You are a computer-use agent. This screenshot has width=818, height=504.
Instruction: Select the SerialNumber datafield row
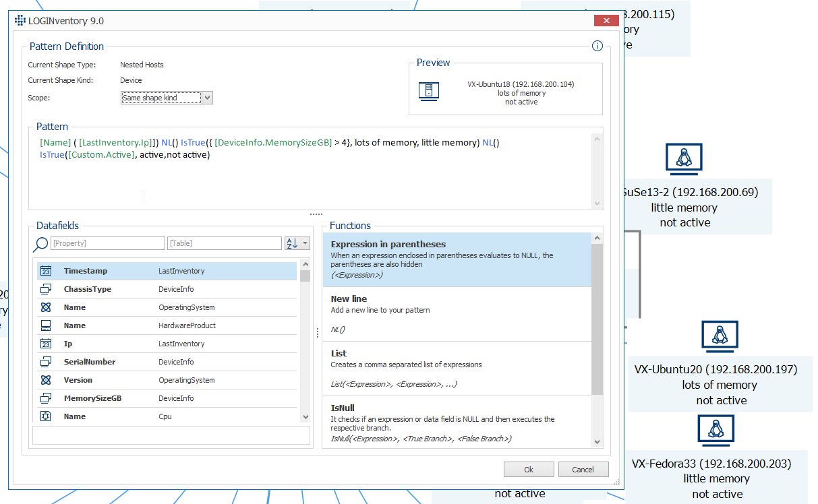167,362
